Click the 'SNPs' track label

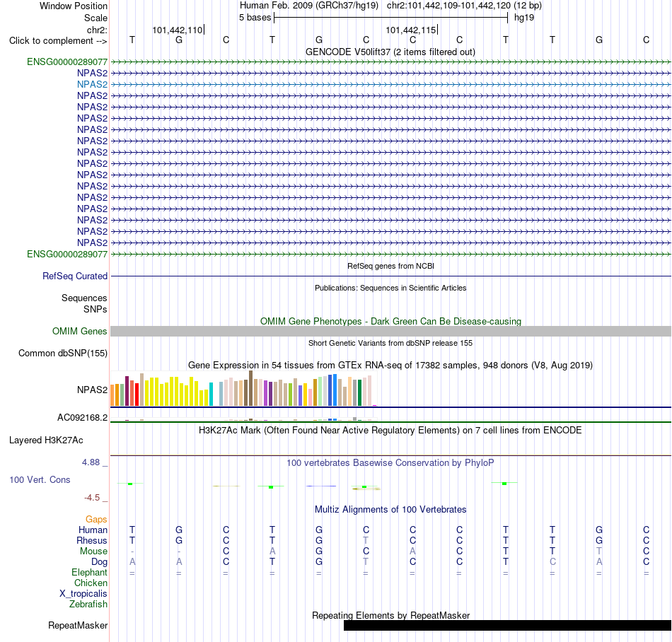pyautogui.click(x=95, y=309)
